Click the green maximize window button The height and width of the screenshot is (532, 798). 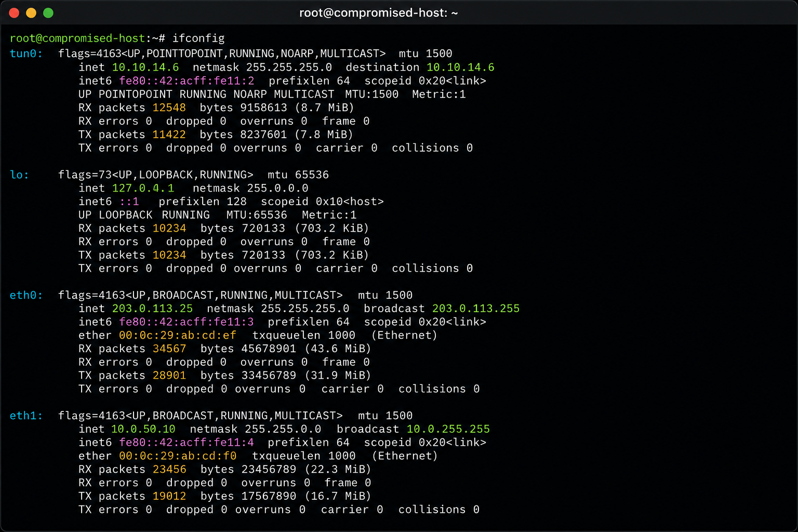coord(48,13)
